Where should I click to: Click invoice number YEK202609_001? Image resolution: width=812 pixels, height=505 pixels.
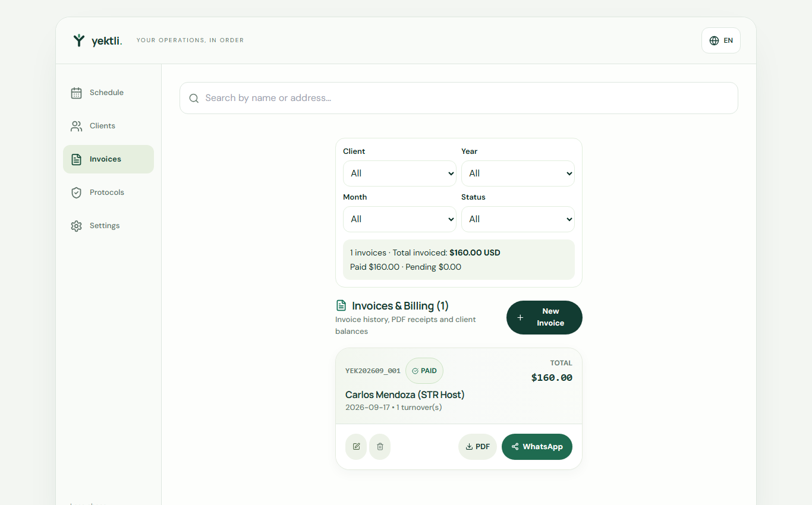click(373, 371)
